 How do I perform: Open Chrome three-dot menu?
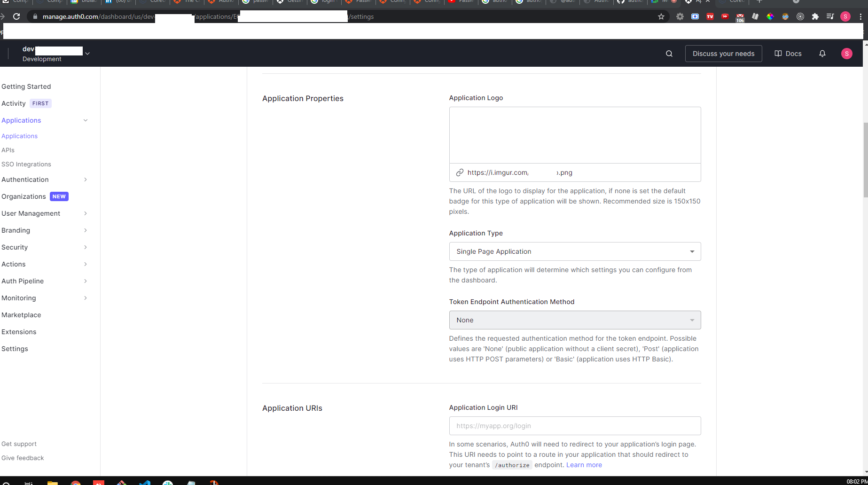coord(860,16)
